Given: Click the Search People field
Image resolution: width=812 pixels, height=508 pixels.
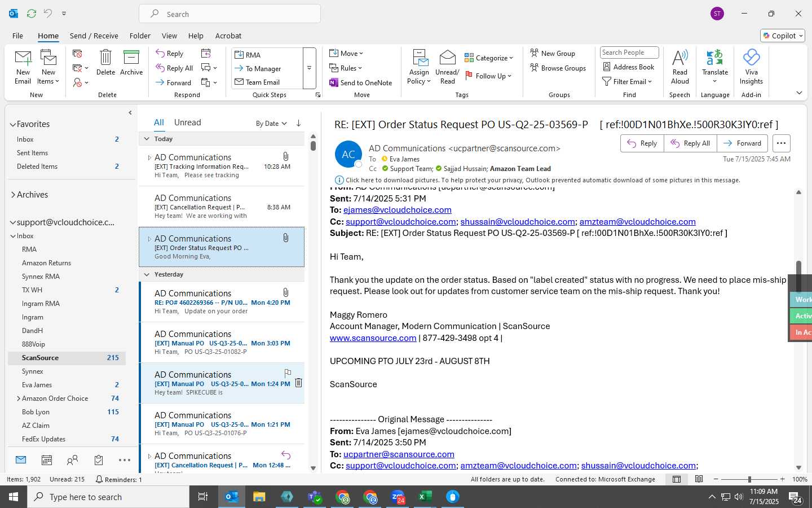Looking at the screenshot, I should coord(629,52).
